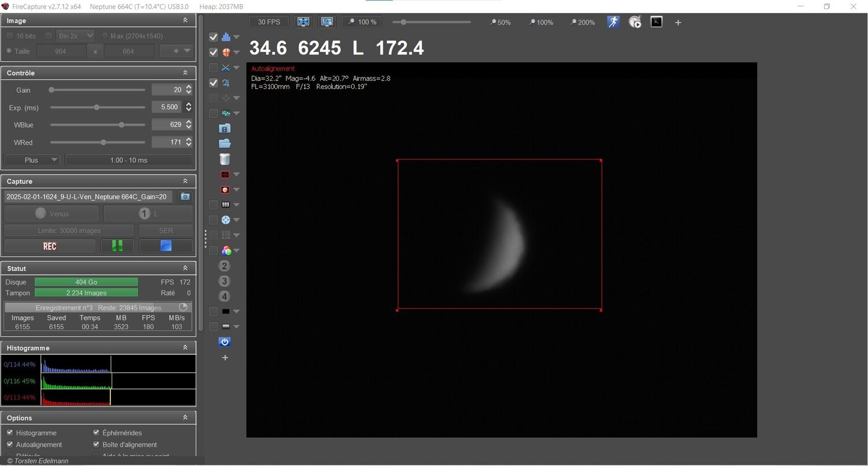The height and width of the screenshot is (466, 868).
Task: Uncheck the histogram bars tool checkbox
Action: (x=214, y=37)
